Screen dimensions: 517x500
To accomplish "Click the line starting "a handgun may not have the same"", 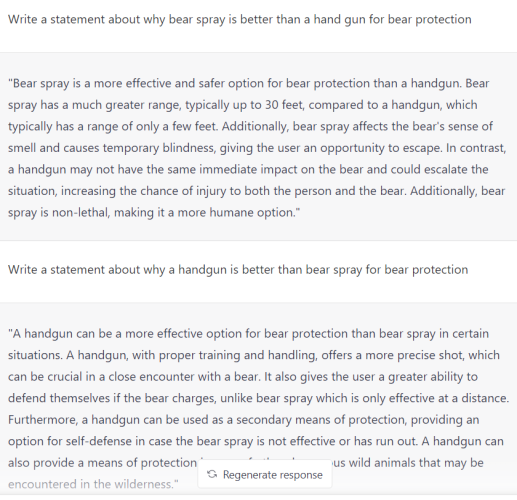I will 248,170.
